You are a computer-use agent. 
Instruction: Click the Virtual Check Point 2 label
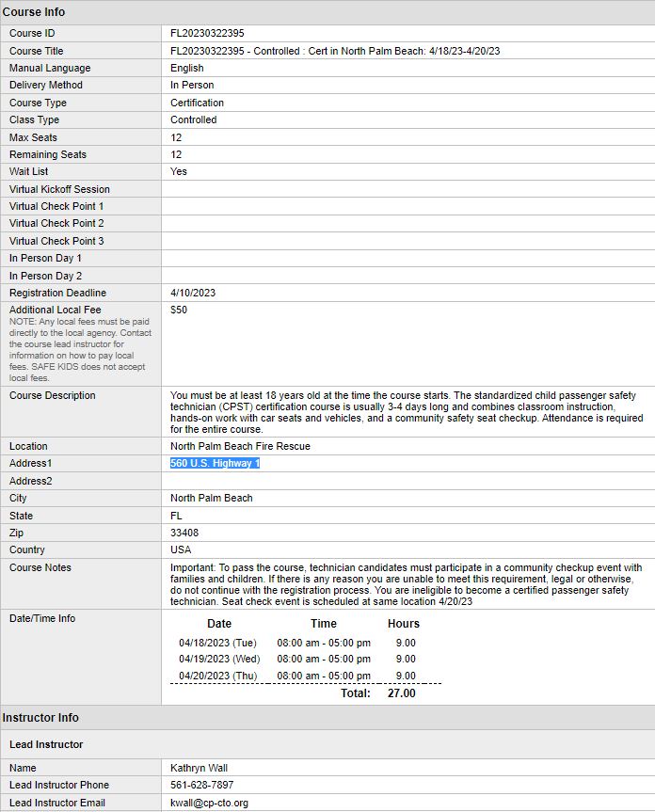pyautogui.click(x=56, y=223)
